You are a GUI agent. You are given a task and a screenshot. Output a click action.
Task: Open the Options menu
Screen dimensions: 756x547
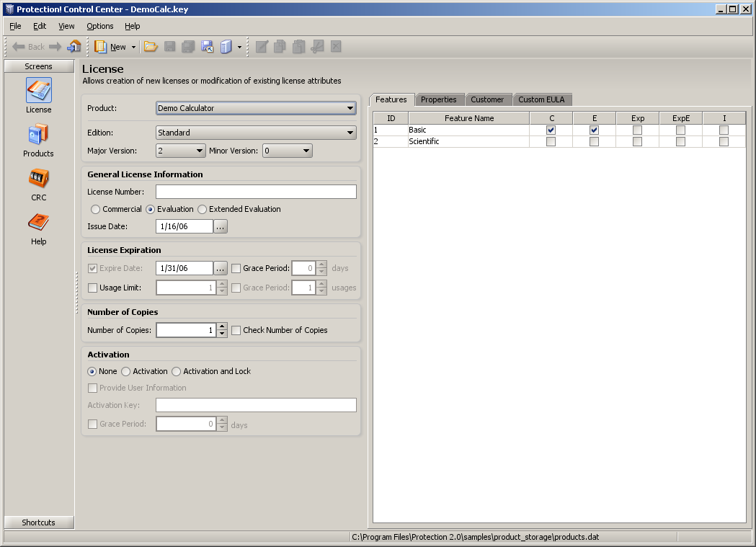tap(100, 26)
